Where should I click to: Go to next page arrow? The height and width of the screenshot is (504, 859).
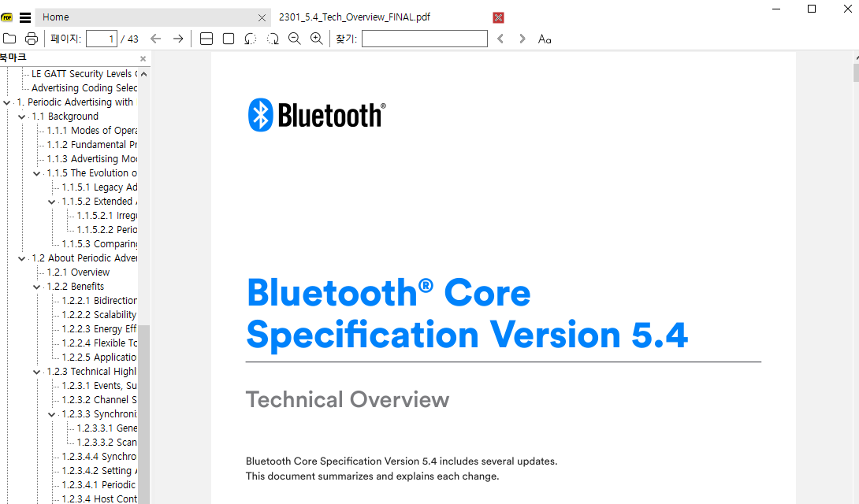(x=178, y=39)
